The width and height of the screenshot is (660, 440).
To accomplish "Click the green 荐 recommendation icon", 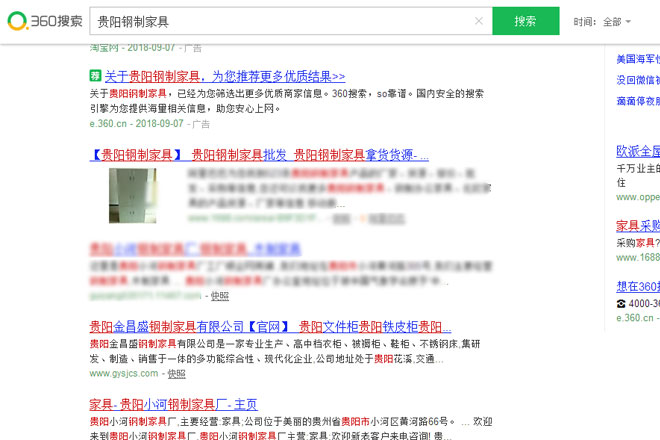I will click(95, 75).
